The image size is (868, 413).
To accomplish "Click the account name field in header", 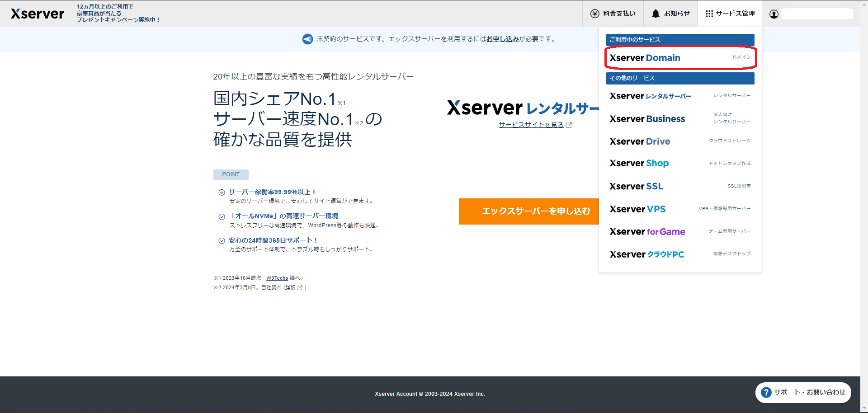I will tap(817, 14).
